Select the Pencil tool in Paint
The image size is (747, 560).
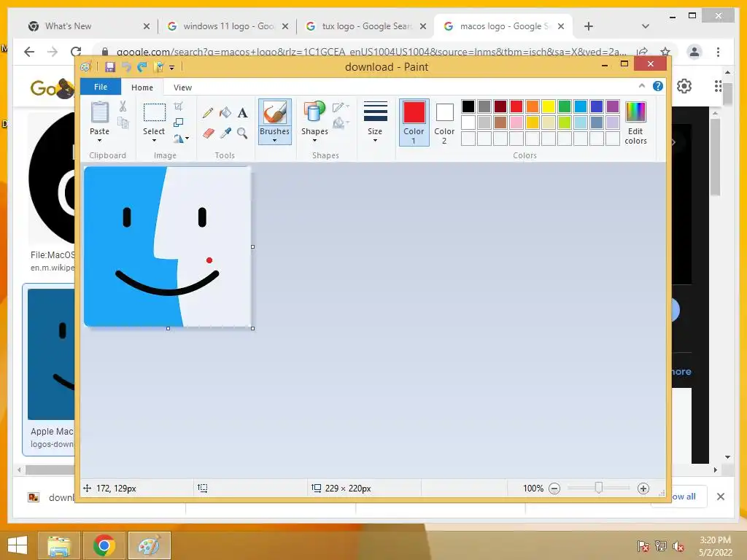point(208,113)
